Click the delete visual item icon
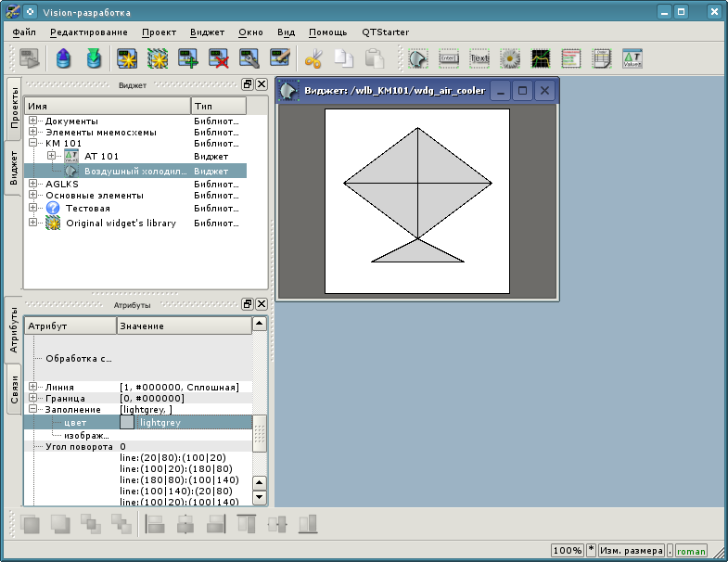Screen dimensions: 728x562 point(219,59)
